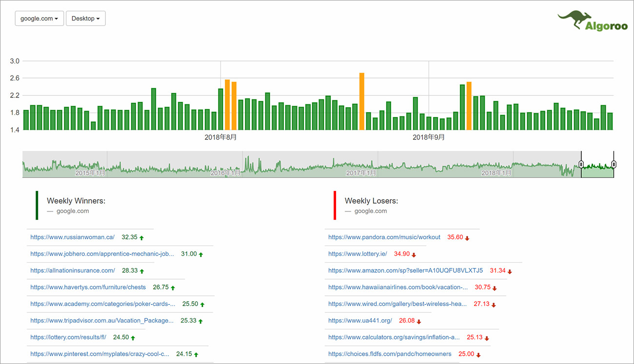Click google.com legend under Weekly Winners
Screen dimensions: 634x364
tap(73, 211)
